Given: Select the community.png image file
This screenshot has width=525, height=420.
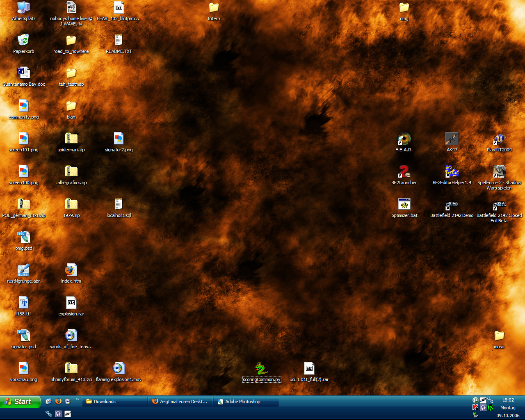Looking at the screenshot, I should pos(24,110).
